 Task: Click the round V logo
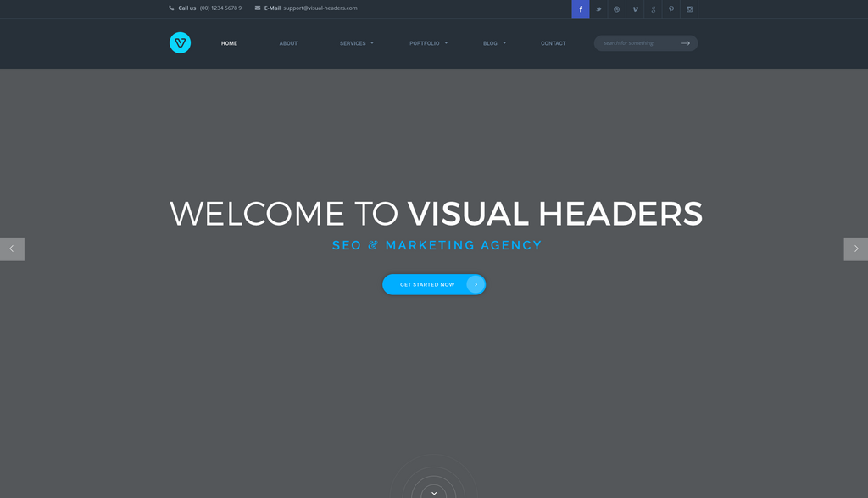[180, 42]
